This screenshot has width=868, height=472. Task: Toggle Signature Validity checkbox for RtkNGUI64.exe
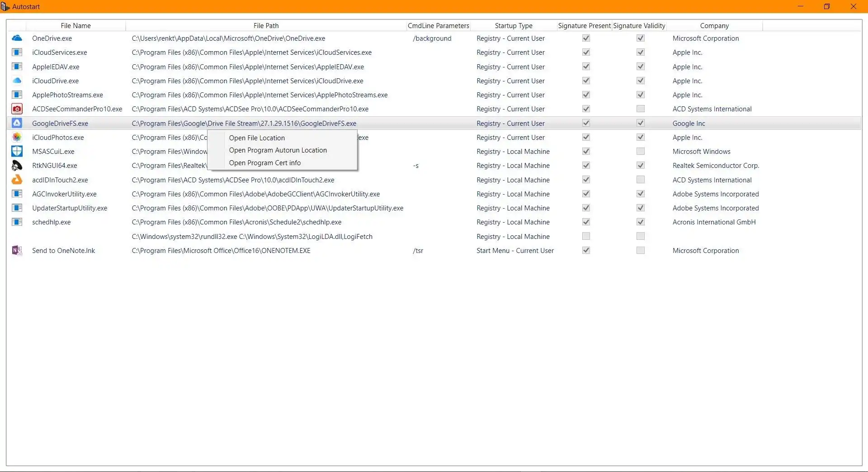click(640, 165)
